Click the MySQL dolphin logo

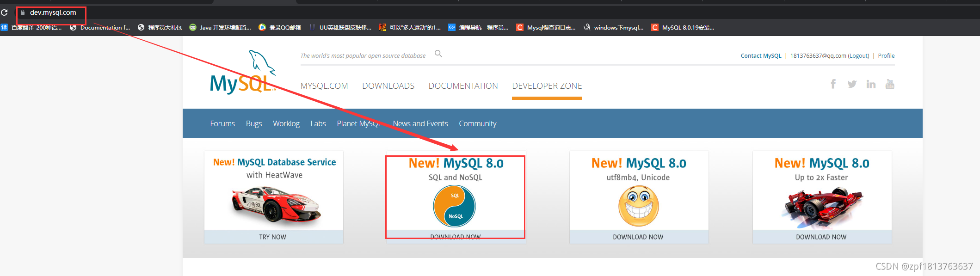(x=243, y=72)
